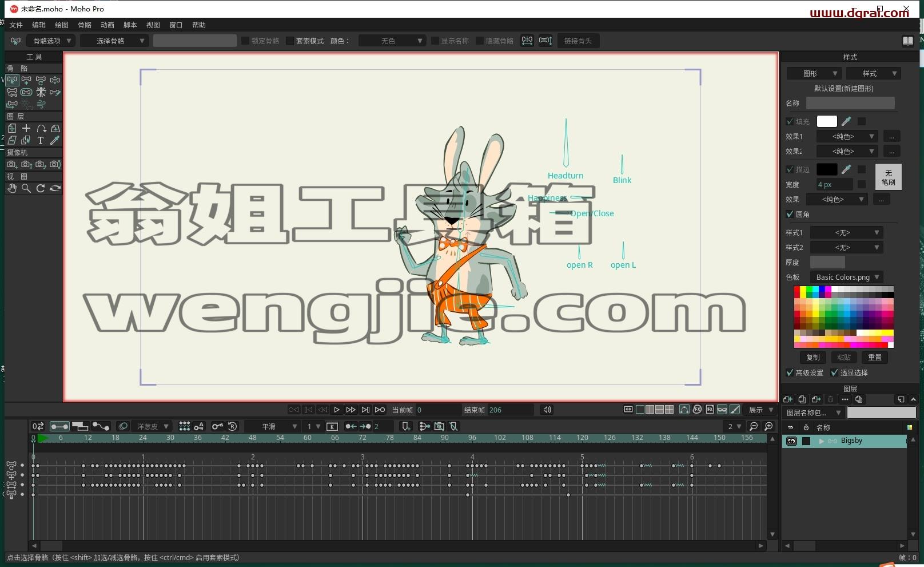Click the 重置 button
This screenshot has height=567, width=924.
(x=875, y=357)
